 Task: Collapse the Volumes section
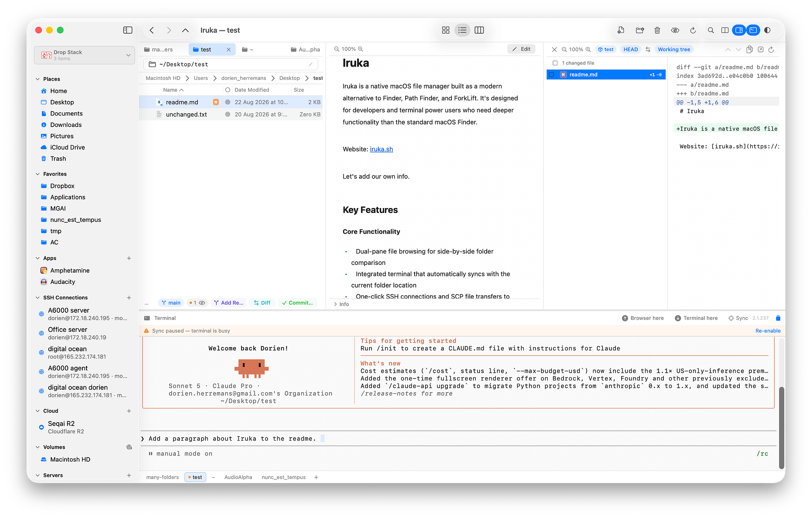(38, 447)
